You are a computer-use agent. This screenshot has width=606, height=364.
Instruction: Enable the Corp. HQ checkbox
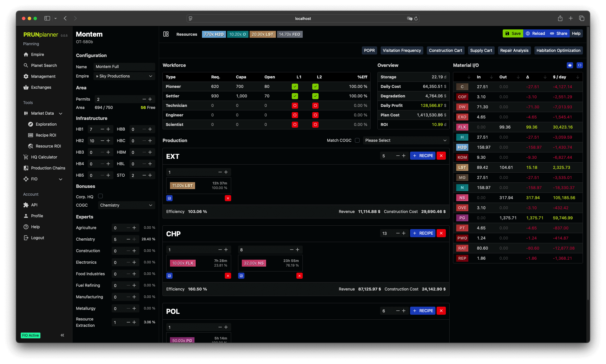pyautogui.click(x=100, y=196)
